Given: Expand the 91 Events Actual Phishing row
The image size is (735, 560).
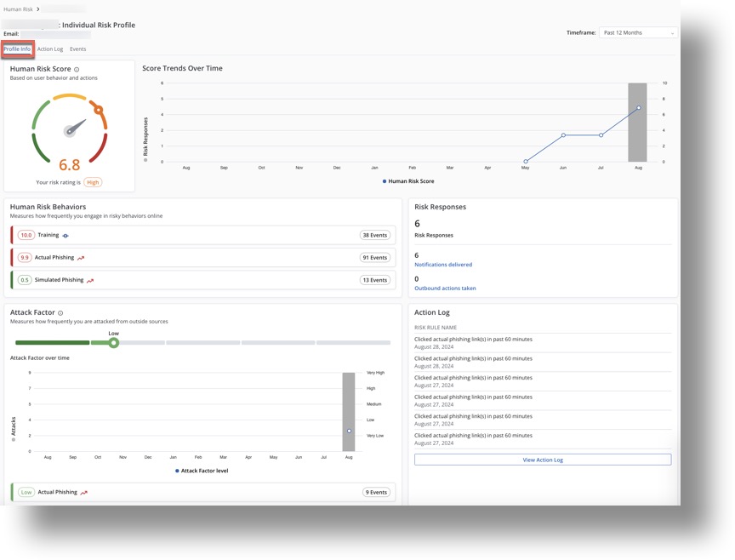Looking at the screenshot, I should point(203,258).
